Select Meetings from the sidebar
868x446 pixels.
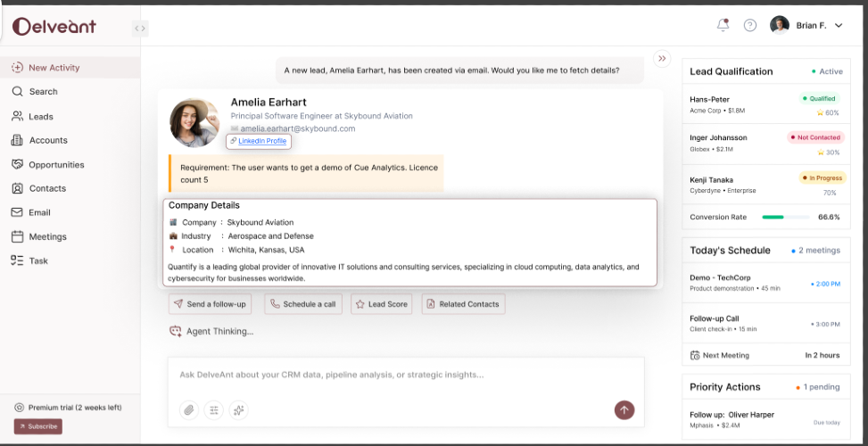pyautogui.click(x=47, y=236)
